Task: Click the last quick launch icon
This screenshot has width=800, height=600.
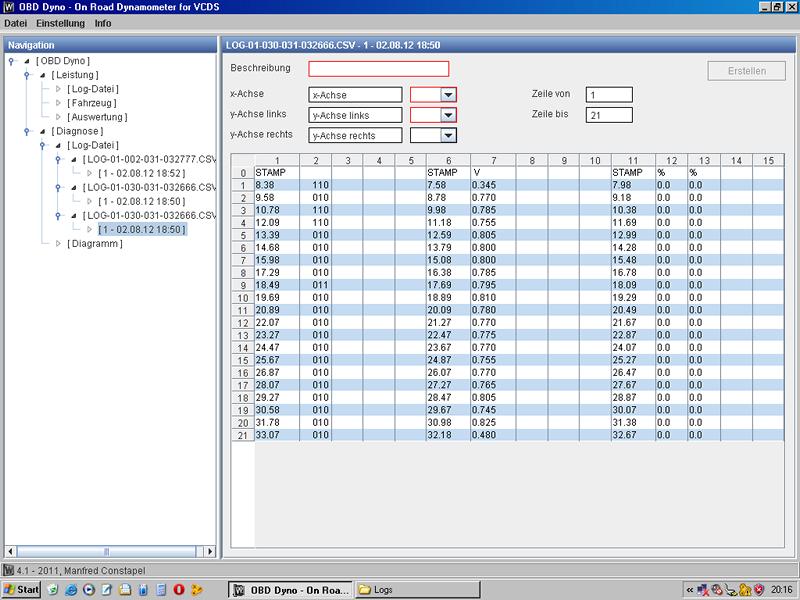Action: pos(196,590)
